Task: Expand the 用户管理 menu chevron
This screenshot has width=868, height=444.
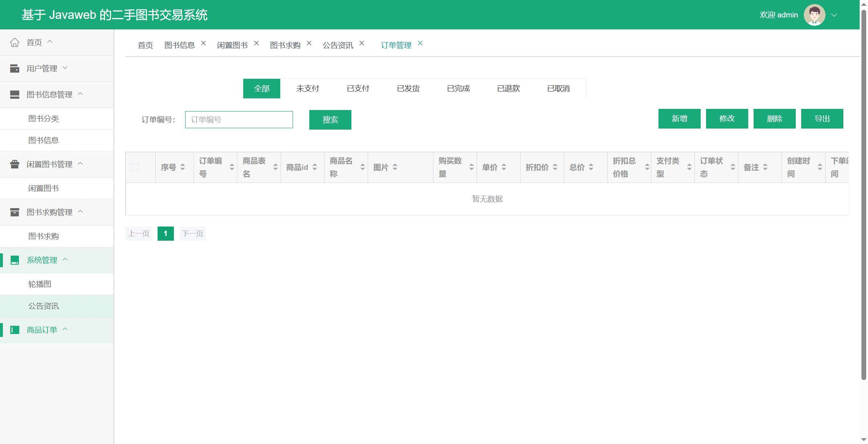Action: [x=65, y=68]
